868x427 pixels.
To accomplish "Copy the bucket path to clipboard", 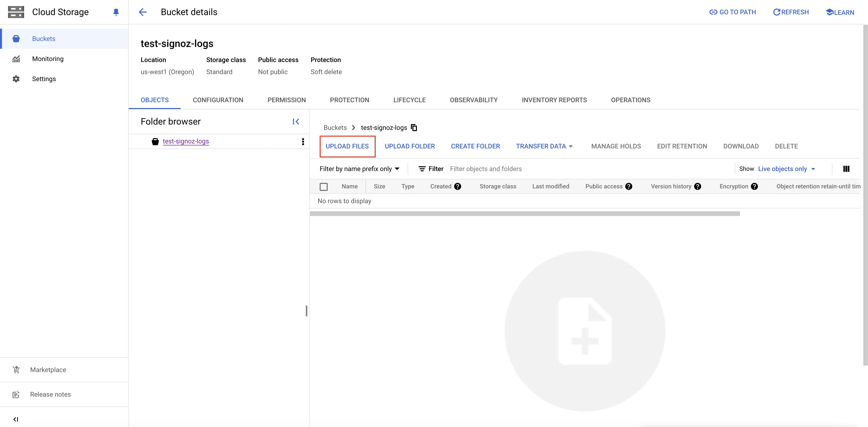I will [x=414, y=128].
